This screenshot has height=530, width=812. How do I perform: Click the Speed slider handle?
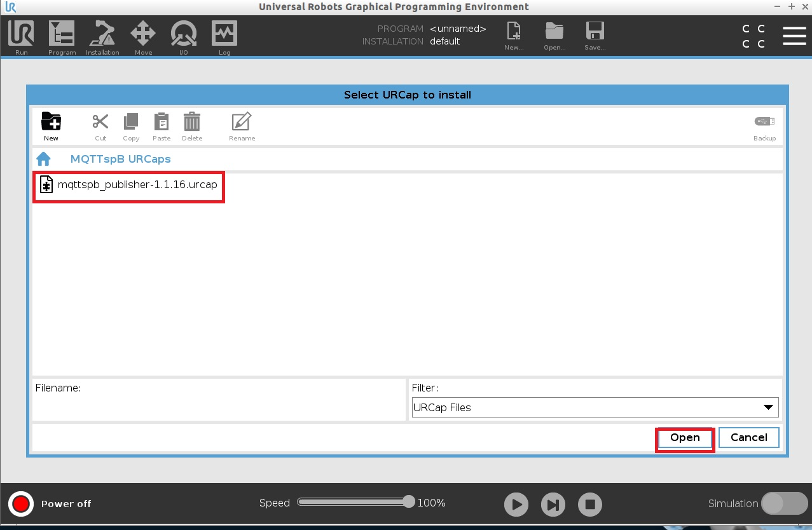409,502
